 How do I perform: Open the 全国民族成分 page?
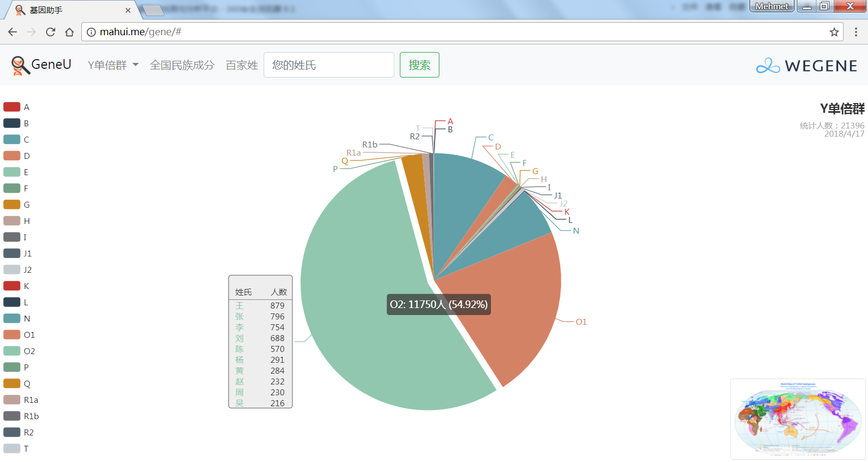tap(182, 65)
